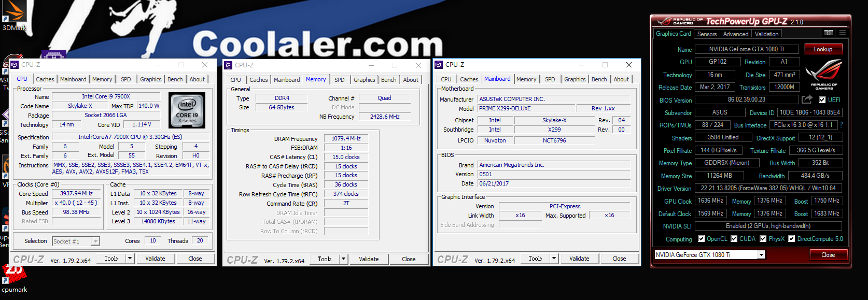Click the NB Frequency value 2428.6 MHz
The width and height of the screenshot is (868, 300).
click(385, 117)
